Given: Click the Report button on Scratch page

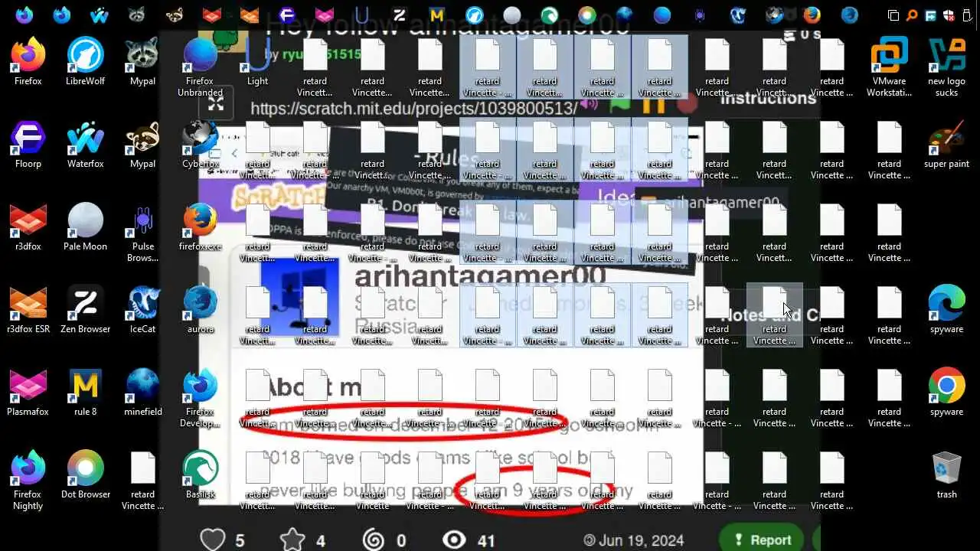Looking at the screenshot, I should click(x=763, y=540).
